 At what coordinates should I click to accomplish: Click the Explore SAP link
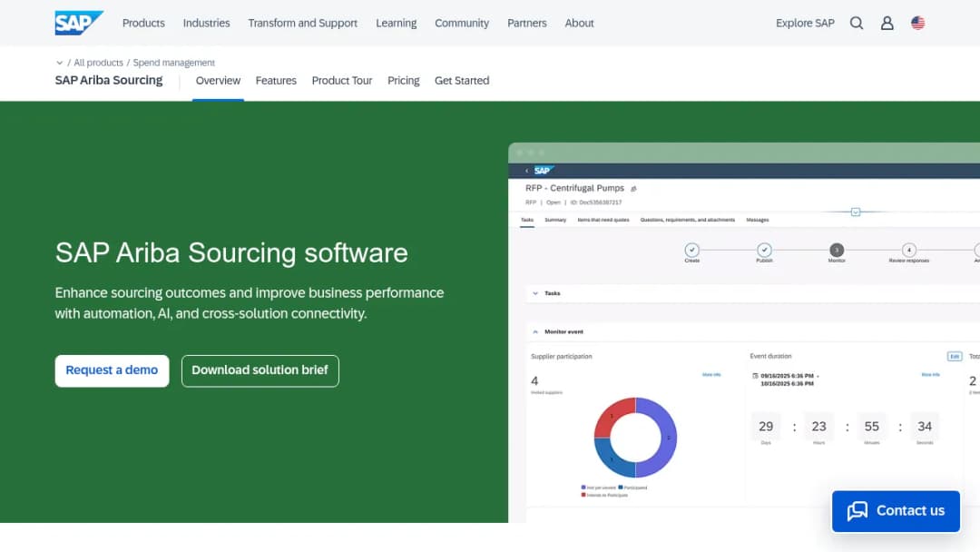pyautogui.click(x=805, y=23)
